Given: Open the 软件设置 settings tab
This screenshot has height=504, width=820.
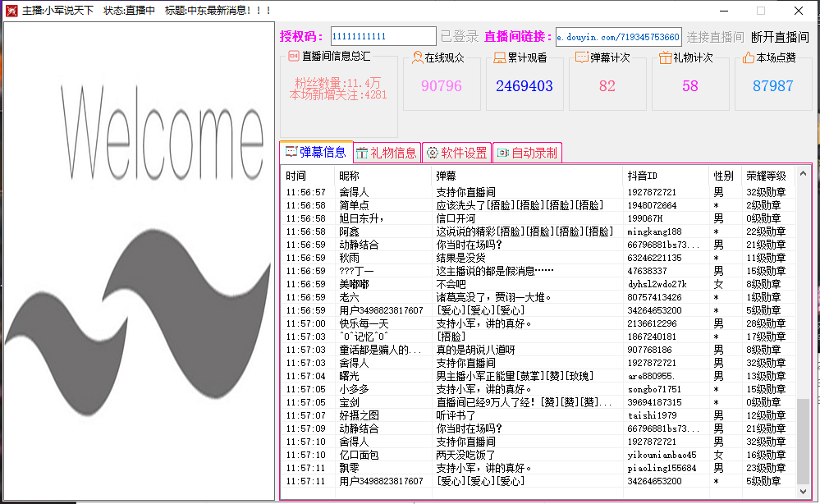Looking at the screenshot, I should coord(456,153).
